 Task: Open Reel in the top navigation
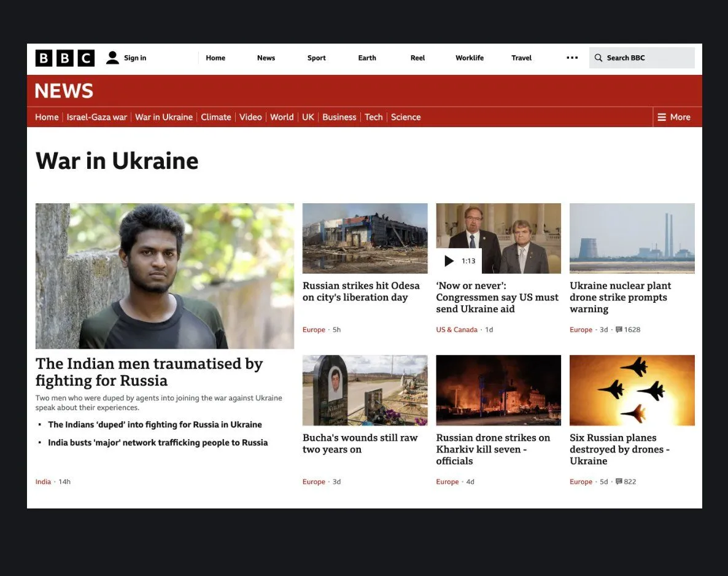417,58
